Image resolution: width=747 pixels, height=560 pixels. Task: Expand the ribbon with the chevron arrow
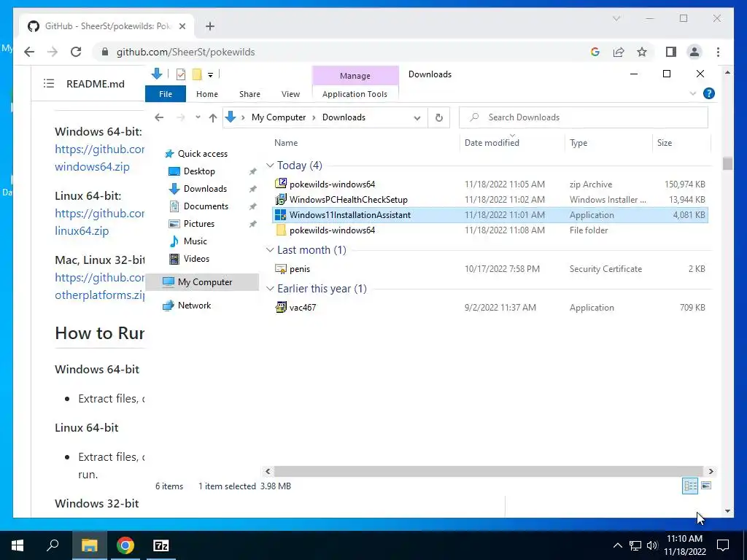click(693, 93)
